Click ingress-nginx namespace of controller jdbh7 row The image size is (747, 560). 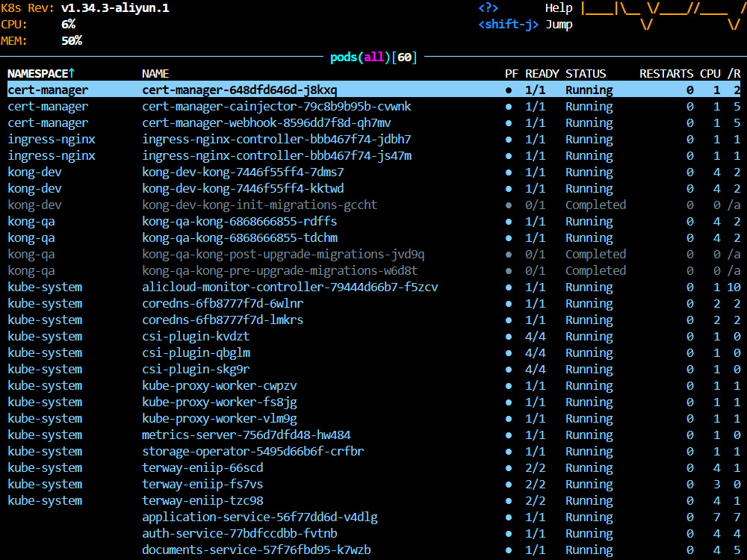[x=52, y=139]
